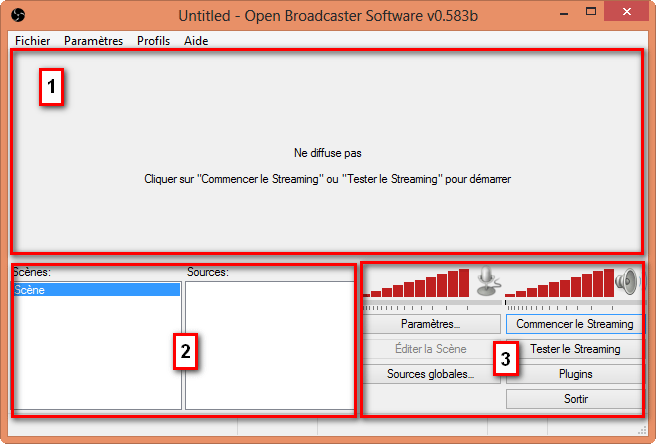The width and height of the screenshot is (656, 444).
Task: Close the OBS window
Action: click(x=627, y=12)
